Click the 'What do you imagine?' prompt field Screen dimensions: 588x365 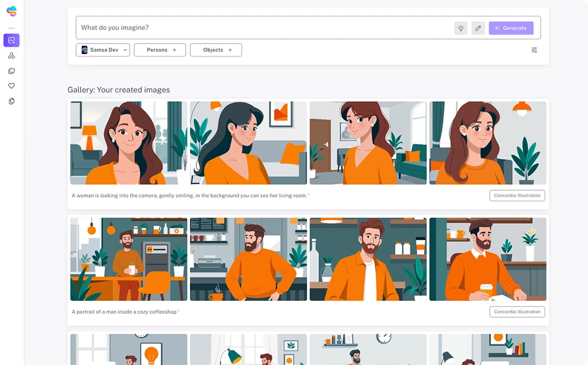tap(265, 28)
